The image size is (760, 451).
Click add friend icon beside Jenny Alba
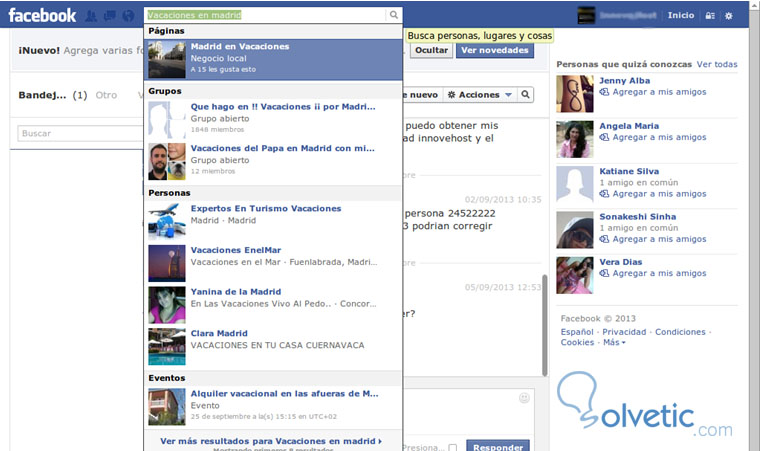click(604, 92)
